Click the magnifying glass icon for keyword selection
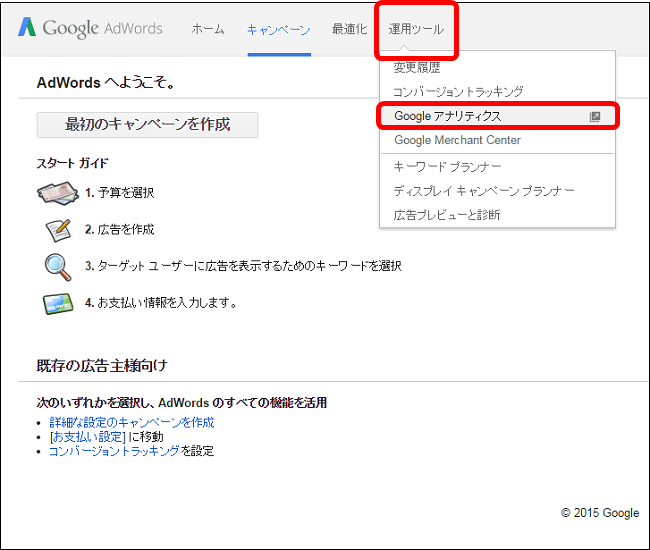The width and height of the screenshot is (650, 550). point(58,267)
